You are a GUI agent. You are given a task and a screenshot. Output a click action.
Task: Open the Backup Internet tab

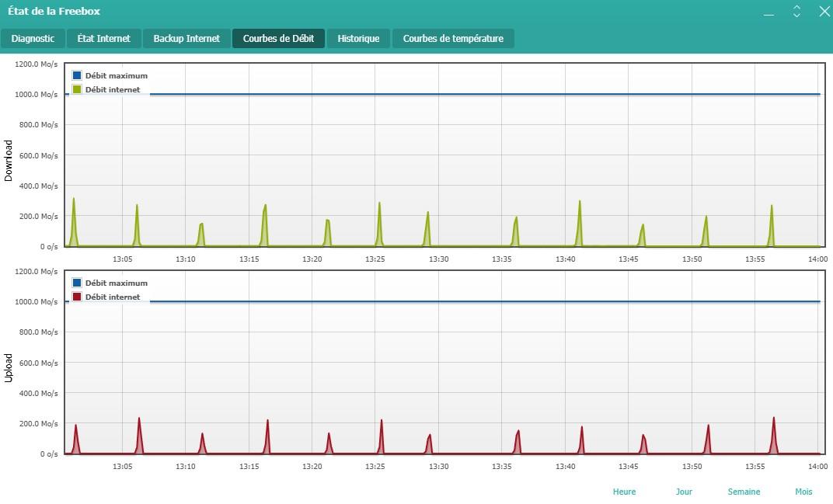(x=186, y=39)
